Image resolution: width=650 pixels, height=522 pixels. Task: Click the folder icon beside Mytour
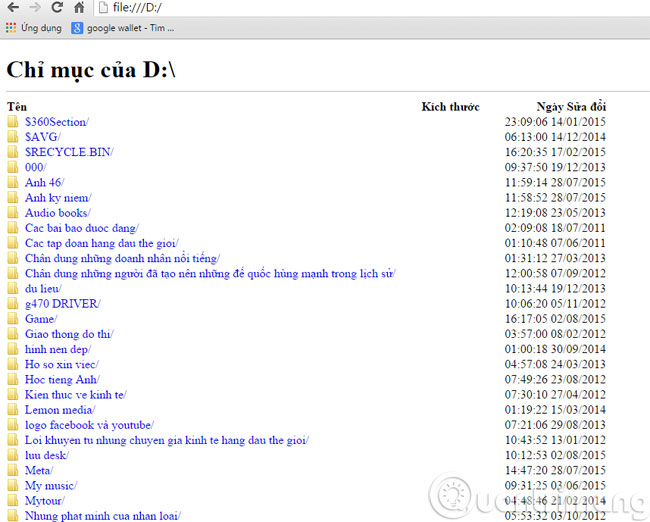tap(13, 500)
